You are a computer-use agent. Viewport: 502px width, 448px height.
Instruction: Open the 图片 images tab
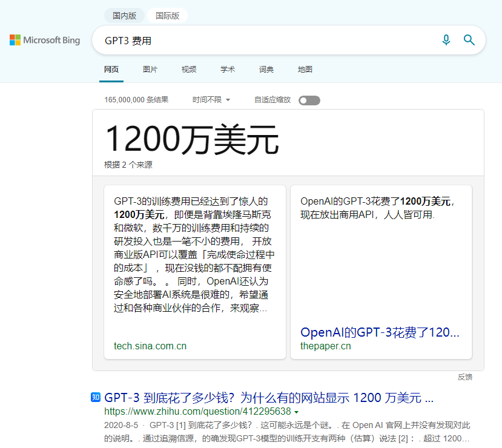[x=150, y=70]
